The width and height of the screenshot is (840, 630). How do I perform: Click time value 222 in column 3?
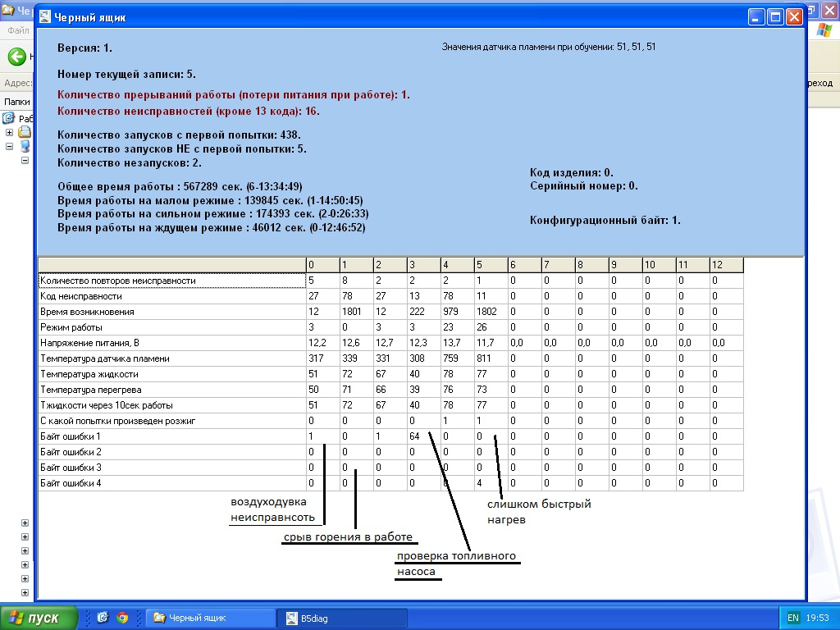[x=424, y=312]
